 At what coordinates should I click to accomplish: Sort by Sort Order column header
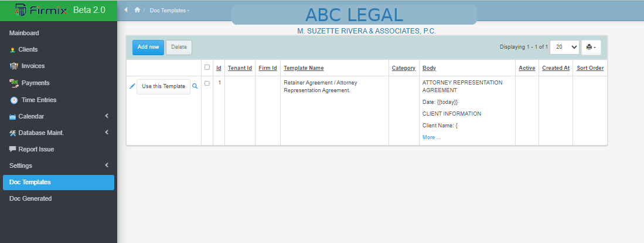click(590, 68)
